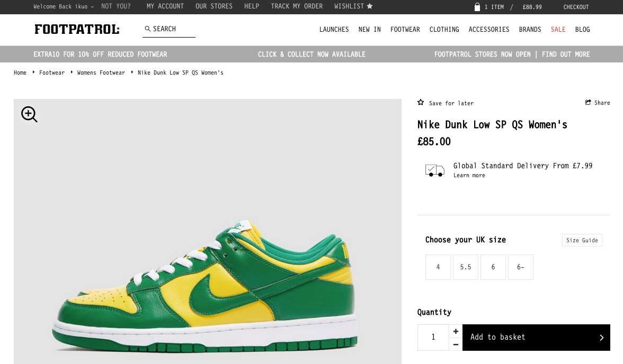Open the image zoom magnifier
The image size is (623, 364).
click(x=29, y=114)
